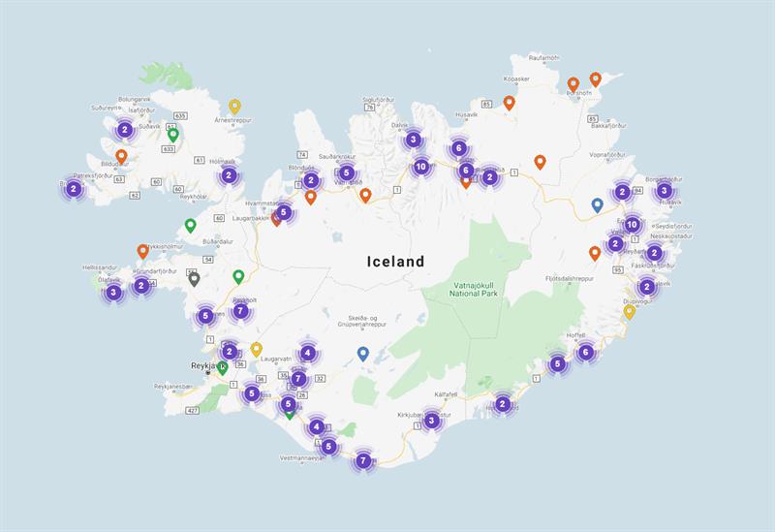Click the Iceland country label
Screen dimensions: 775x532
(395, 262)
